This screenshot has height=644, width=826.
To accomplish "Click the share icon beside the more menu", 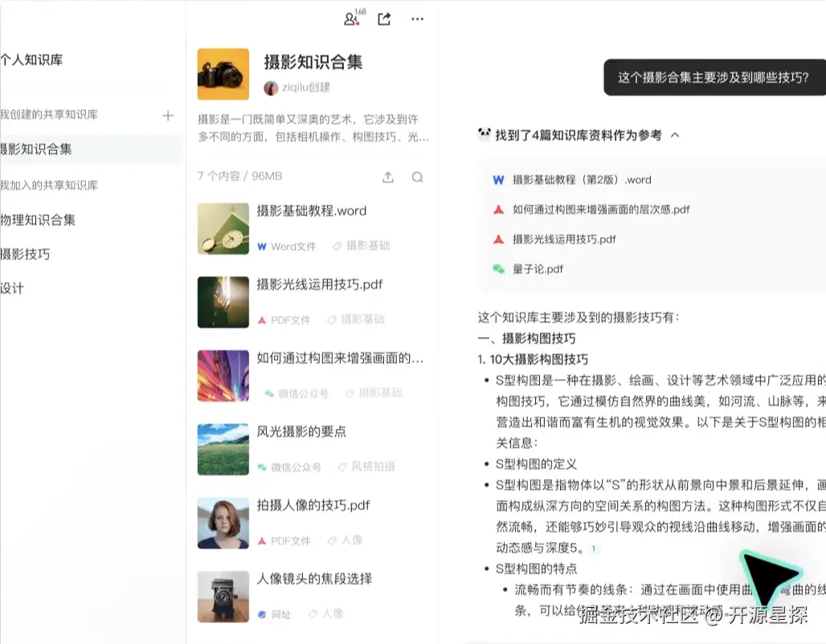I will click(x=383, y=18).
